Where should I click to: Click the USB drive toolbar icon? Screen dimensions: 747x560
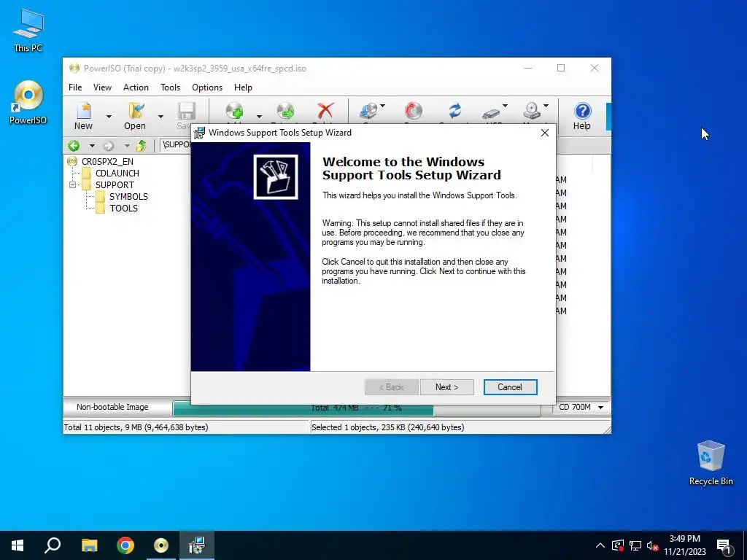pyautogui.click(x=491, y=112)
